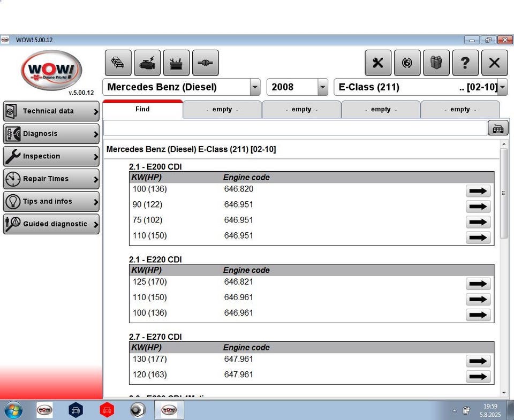Open the Repair Times menu
This screenshot has height=420, width=514.
click(x=51, y=179)
